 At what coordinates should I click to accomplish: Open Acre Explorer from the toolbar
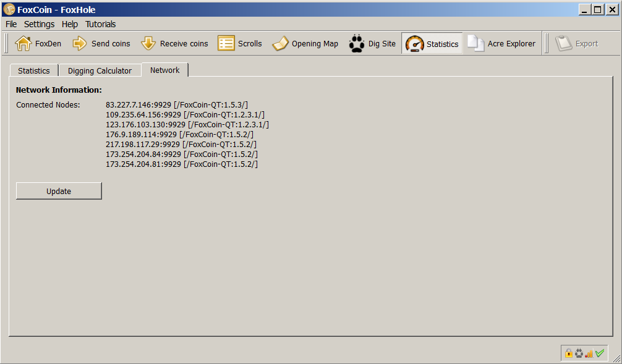pyautogui.click(x=501, y=44)
